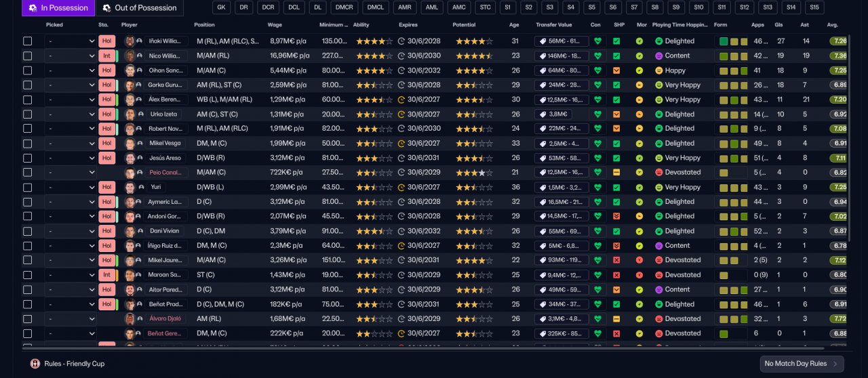868x378 pixels.
Task: Check the box for Álvaro Djaló
Action: pyautogui.click(x=28, y=319)
